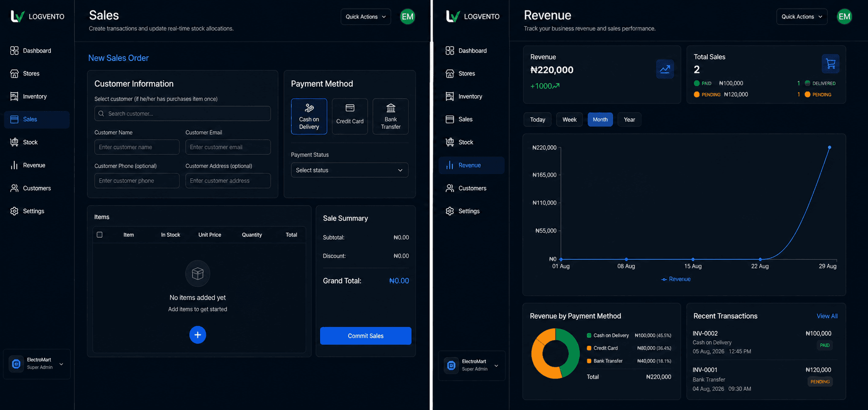868x410 pixels.
Task: Switch chart to Year tab
Action: 629,119
